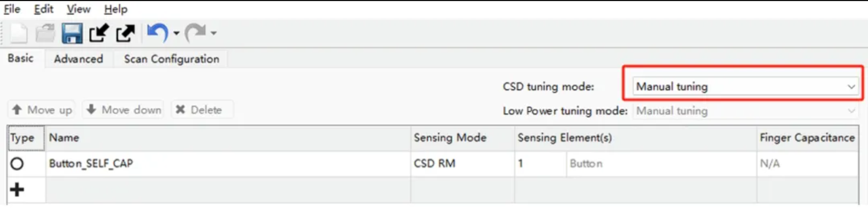
Task: Click the New file icon
Action: coord(19,33)
